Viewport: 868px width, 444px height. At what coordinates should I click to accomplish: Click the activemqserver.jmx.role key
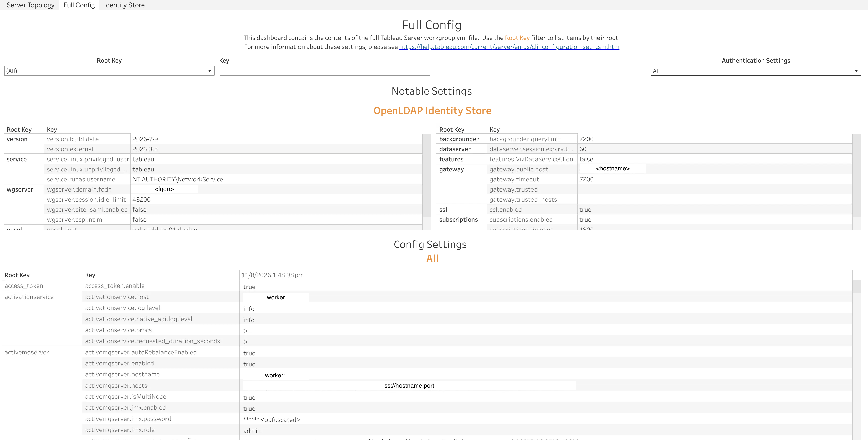click(120, 430)
